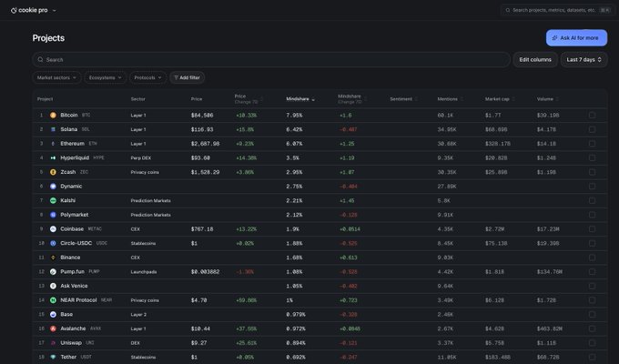The width and height of the screenshot is (619, 364).
Task: Click the Circle-USDC coin icon
Action: (53, 243)
